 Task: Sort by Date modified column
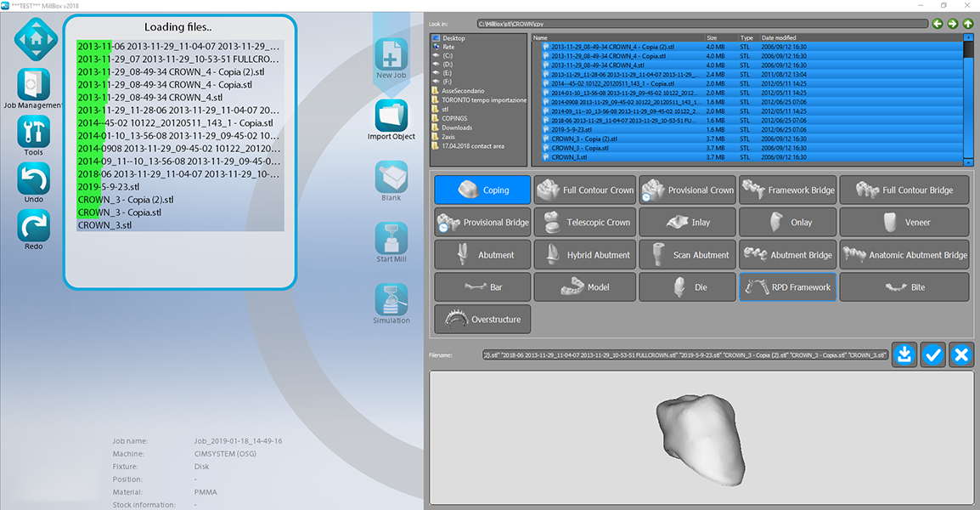(860, 37)
